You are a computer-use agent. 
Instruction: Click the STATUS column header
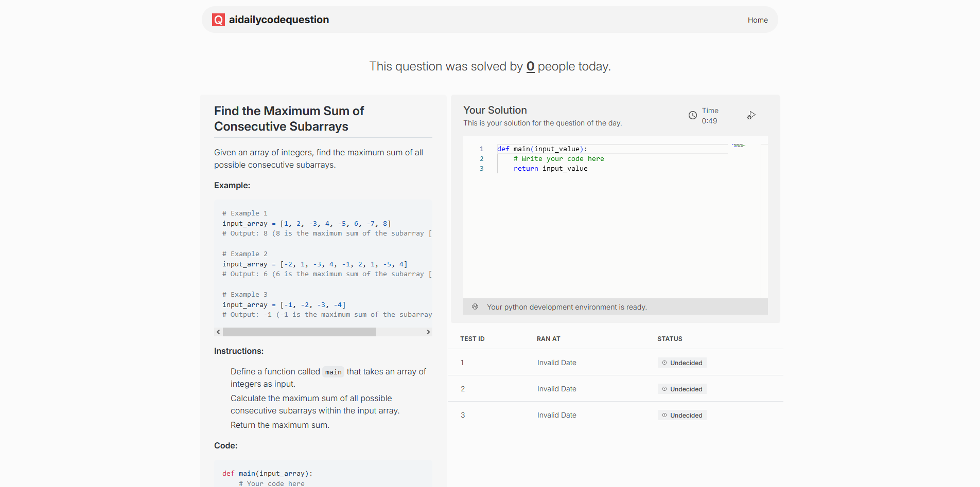coord(670,339)
